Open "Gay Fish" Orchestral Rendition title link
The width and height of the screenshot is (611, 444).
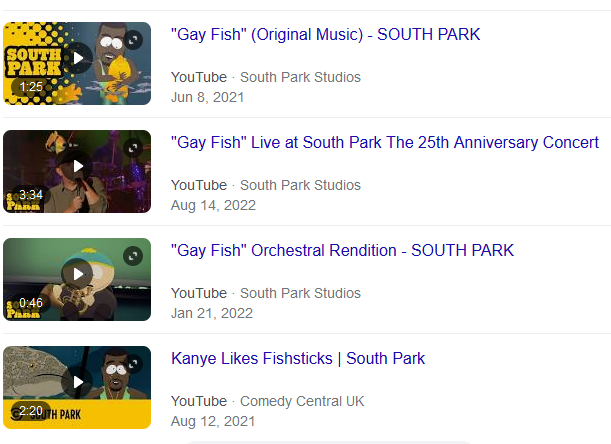pos(342,251)
